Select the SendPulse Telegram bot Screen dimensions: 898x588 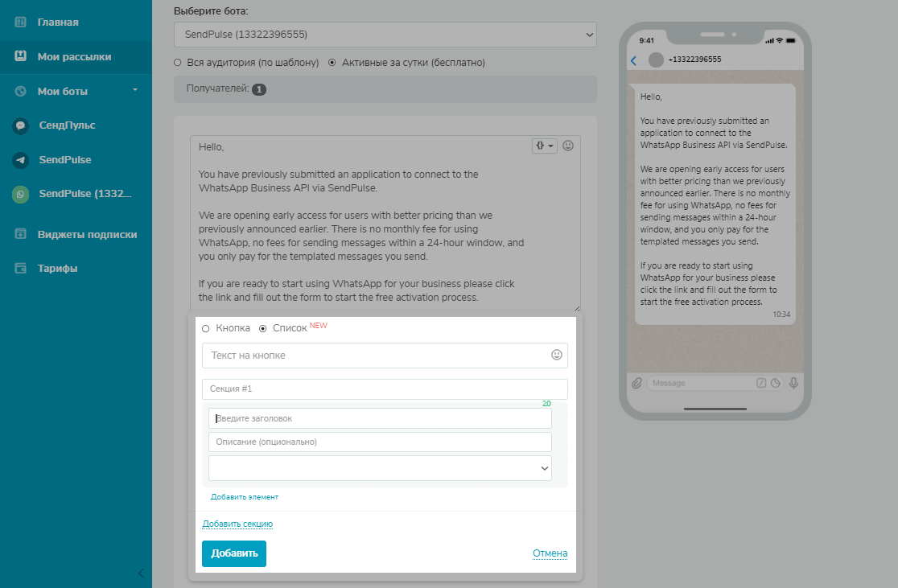coord(64,160)
